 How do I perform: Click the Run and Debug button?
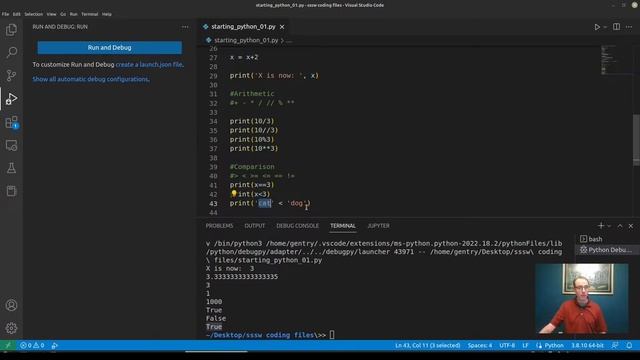pos(109,48)
